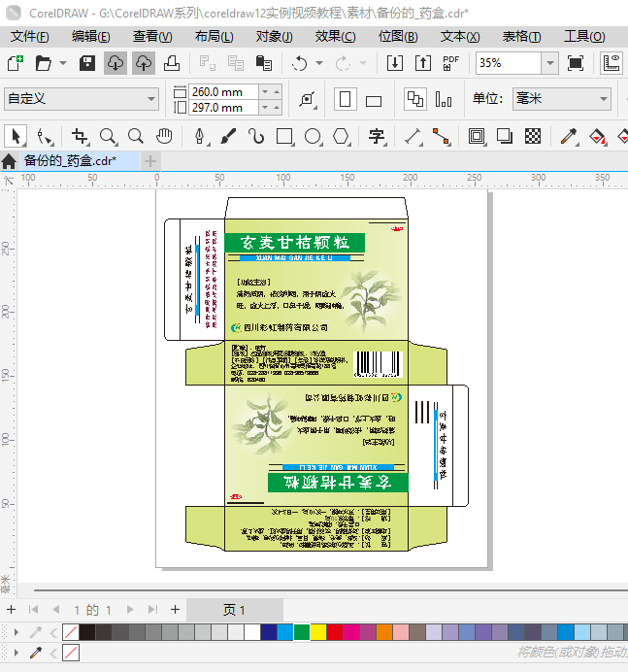Select the 页 1 page tab
Image resolution: width=628 pixels, height=672 pixels.
(x=234, y=610)
